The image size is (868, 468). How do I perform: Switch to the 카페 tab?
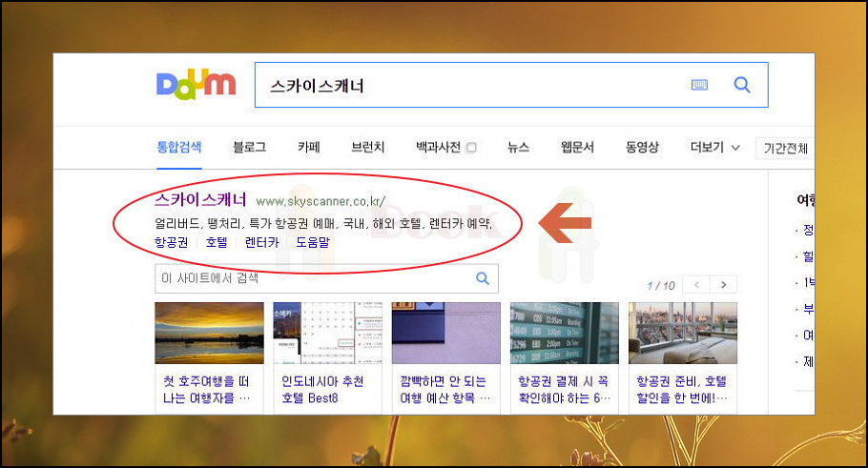tap(309, 147)
